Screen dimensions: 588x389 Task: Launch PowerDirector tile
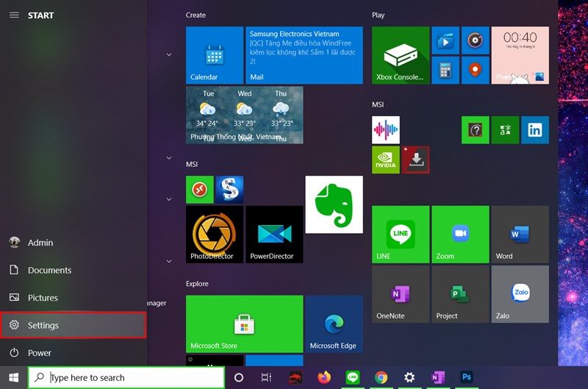click(274, 235)
